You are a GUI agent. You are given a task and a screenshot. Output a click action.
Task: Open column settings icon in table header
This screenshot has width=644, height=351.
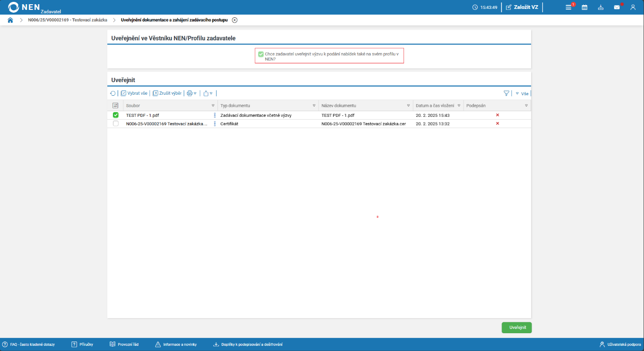[115, 106]
